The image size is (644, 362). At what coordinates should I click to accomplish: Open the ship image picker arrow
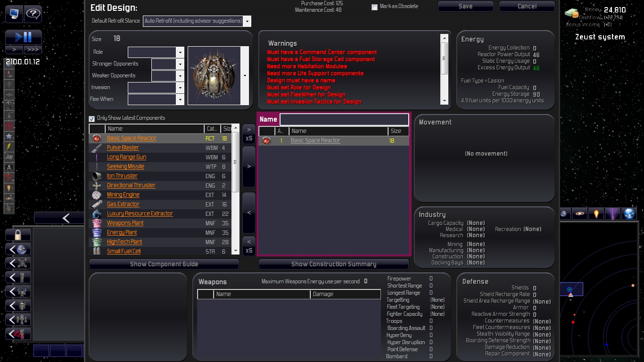click(x=245, y=75)
